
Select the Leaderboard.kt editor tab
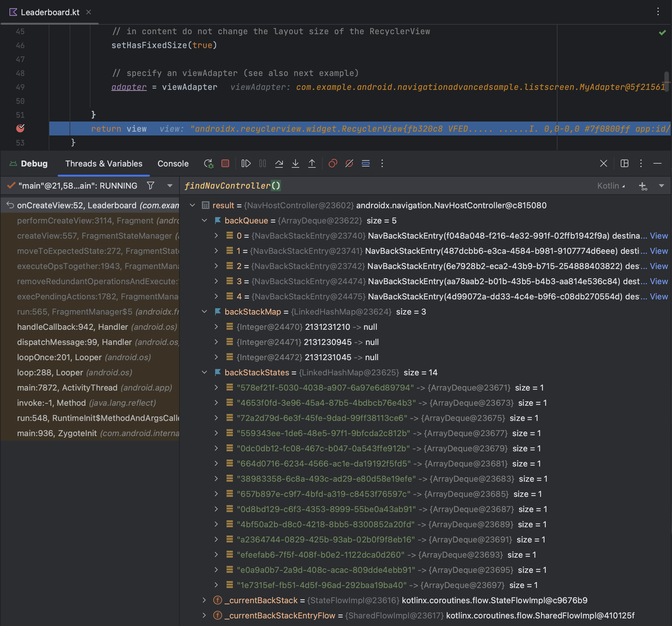click(x=50, y=13)
